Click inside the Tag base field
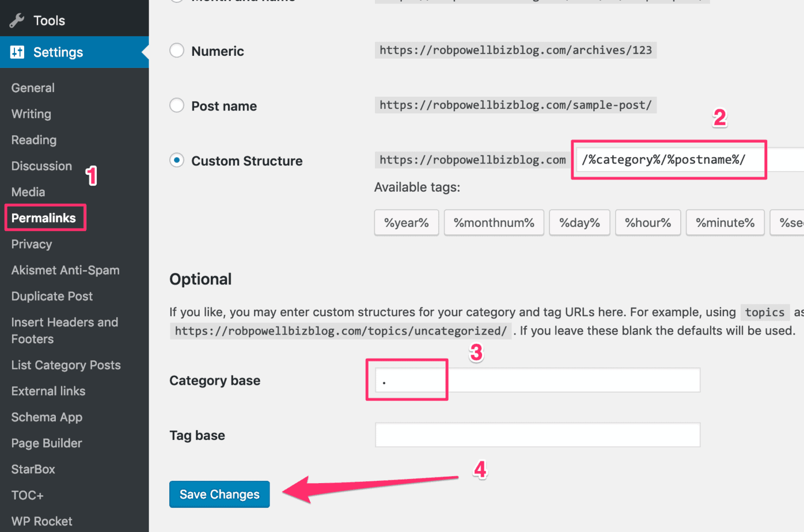Viewport: 804px width, 532px height. click(536, 435)
